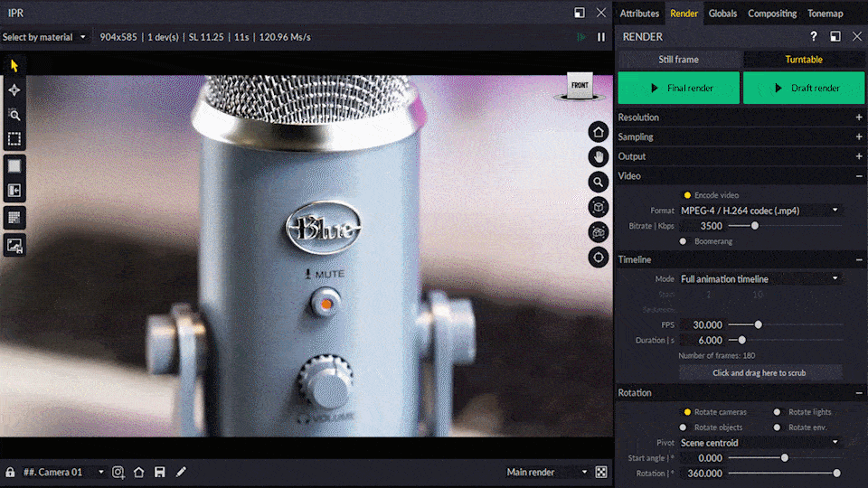The width and height of the screenshot is (868, 488).
Task: Switch to the Globals tab
Action: [722, 14]
